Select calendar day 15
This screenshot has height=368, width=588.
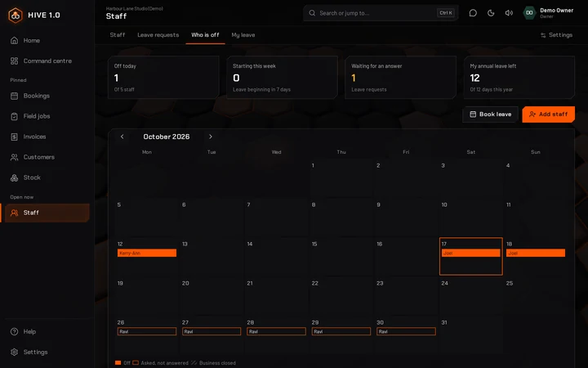(341, 257)
